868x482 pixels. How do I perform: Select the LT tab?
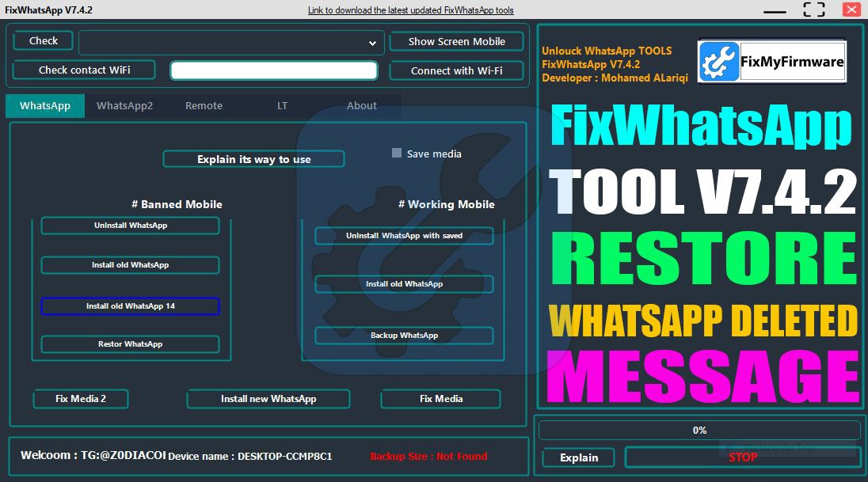coord(282,106)
